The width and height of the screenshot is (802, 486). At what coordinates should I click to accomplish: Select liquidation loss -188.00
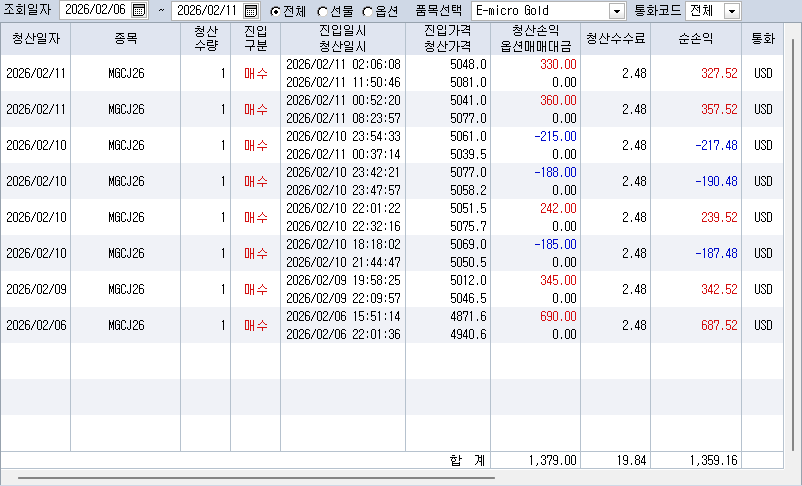[x=555, y=172]
